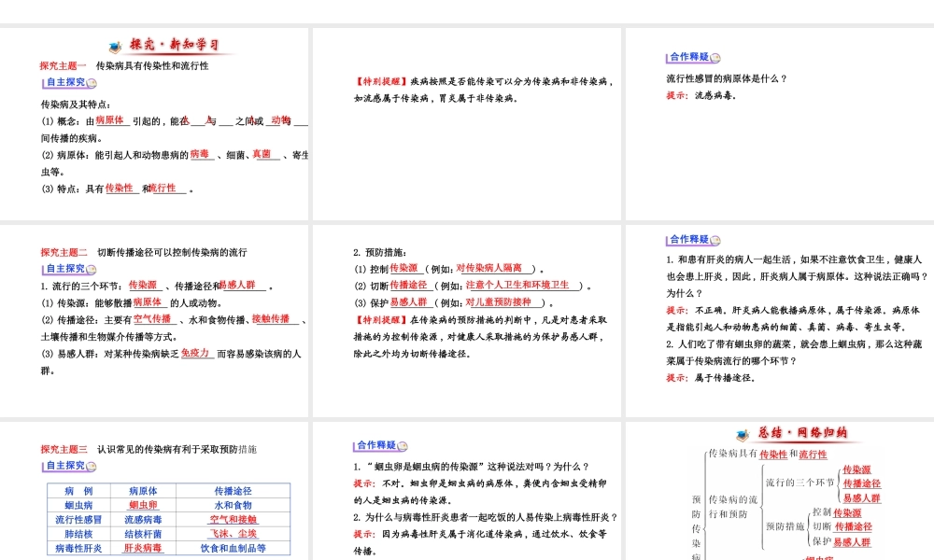Click the answer line 提示：流感病毒。
This screenshot has width=934, height=560.
[701, 95]
